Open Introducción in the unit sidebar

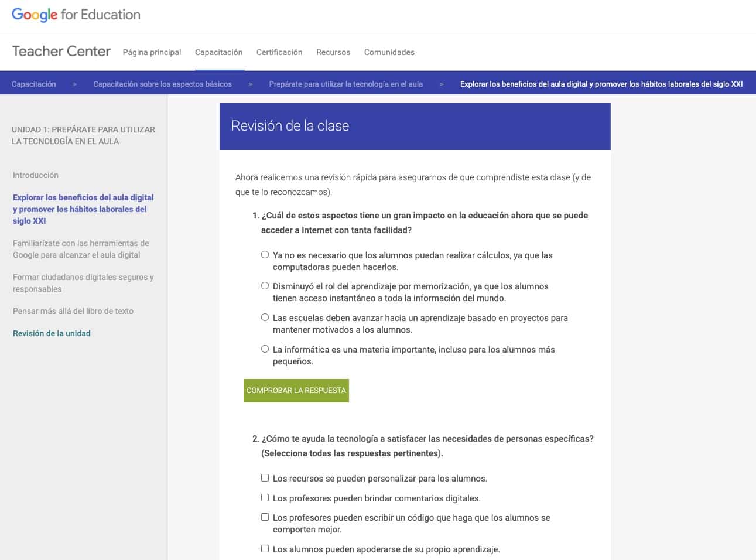tap(36, 175)
